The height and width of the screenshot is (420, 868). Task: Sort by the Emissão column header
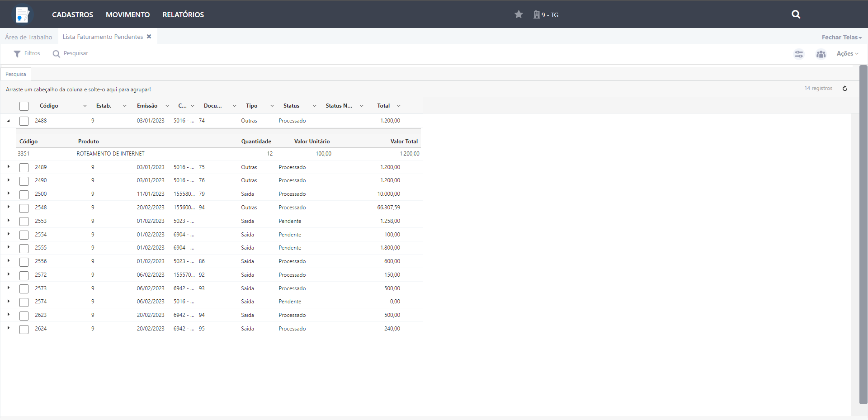click(x=147, y=106)
